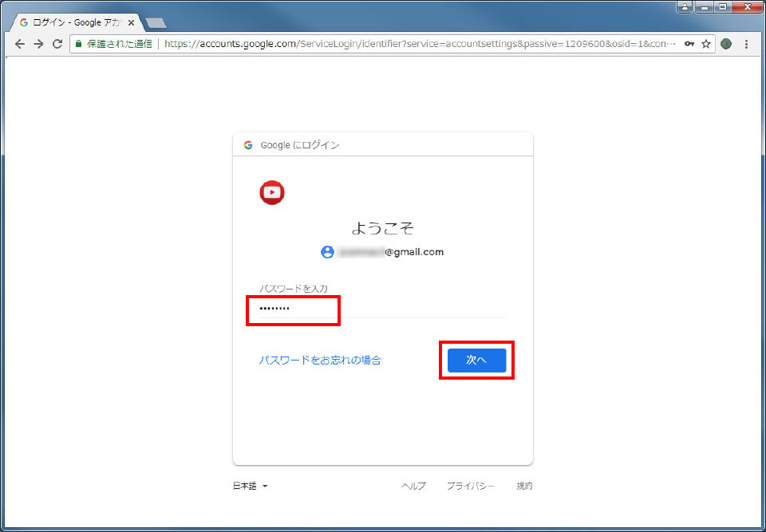Click the blue account person icon
This screenshot has height=532, width=766.
327,252
